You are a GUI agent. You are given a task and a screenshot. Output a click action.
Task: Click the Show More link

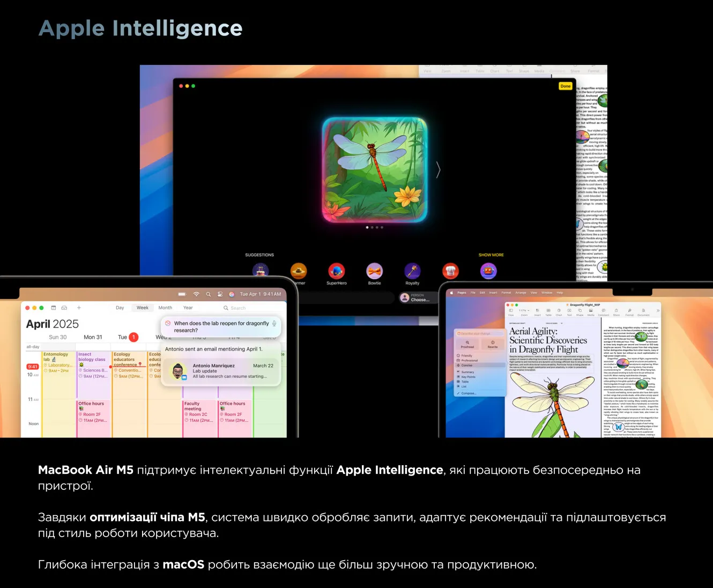click(491, 255)
